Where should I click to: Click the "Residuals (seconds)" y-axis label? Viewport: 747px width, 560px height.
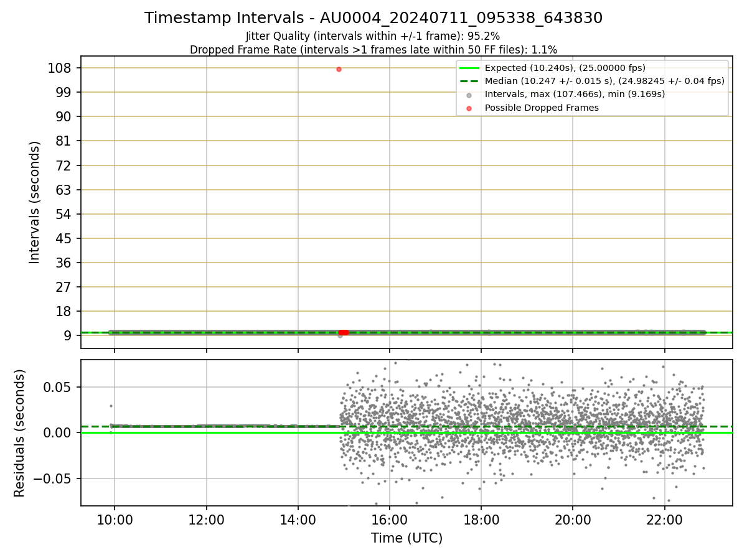click(20, 433)
